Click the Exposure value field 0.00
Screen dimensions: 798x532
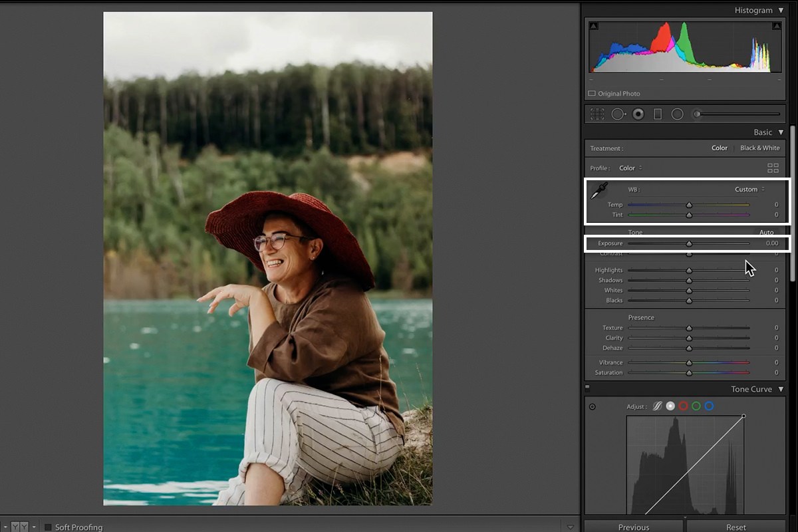[771, 243]
